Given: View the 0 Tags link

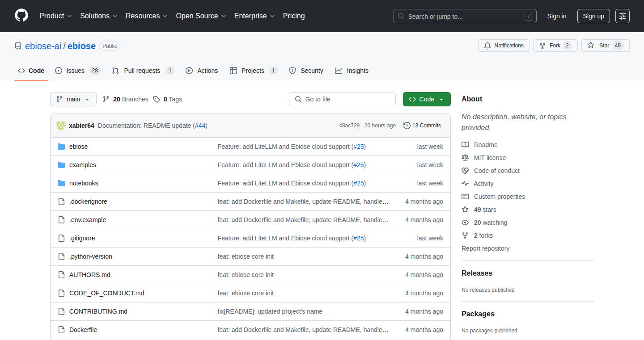Looking at the screenshot, I should 168,99.
